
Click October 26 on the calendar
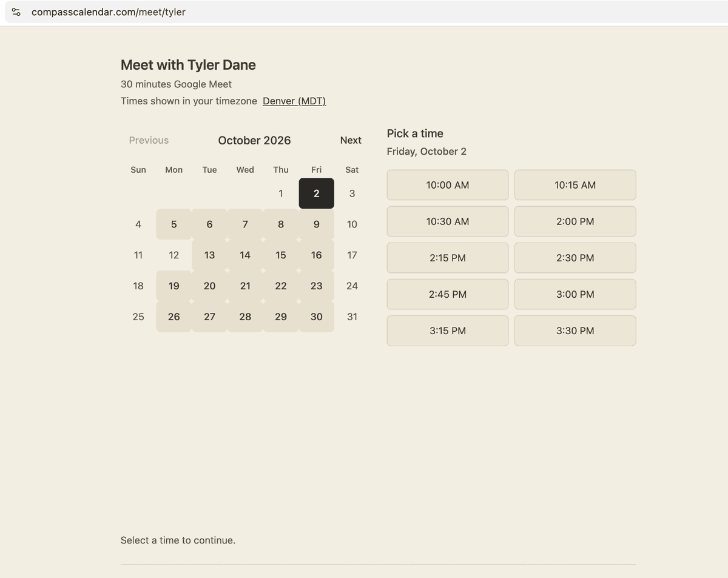point(174,317)
